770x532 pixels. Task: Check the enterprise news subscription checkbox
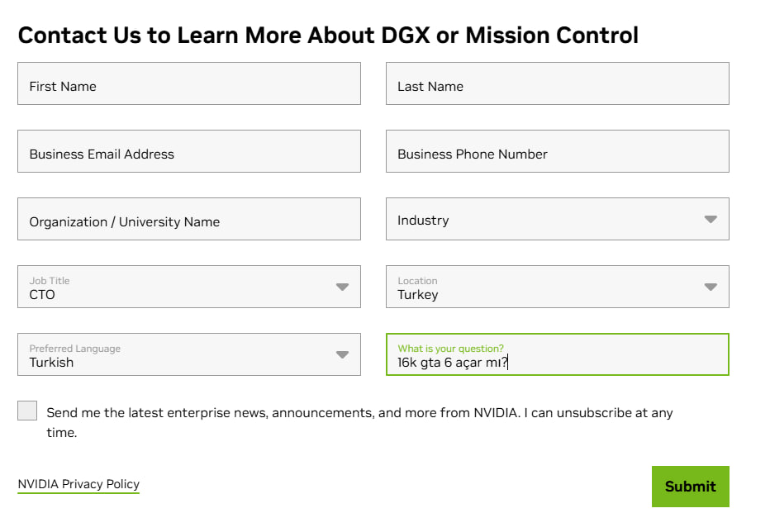27,411
